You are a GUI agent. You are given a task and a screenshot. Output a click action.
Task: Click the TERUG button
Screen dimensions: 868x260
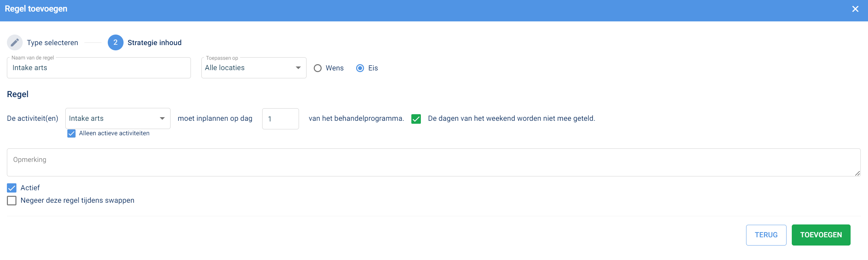pos(766,235)
